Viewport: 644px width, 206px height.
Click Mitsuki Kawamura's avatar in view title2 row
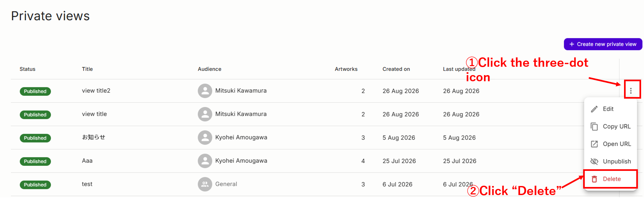click(x=205, y=91)
